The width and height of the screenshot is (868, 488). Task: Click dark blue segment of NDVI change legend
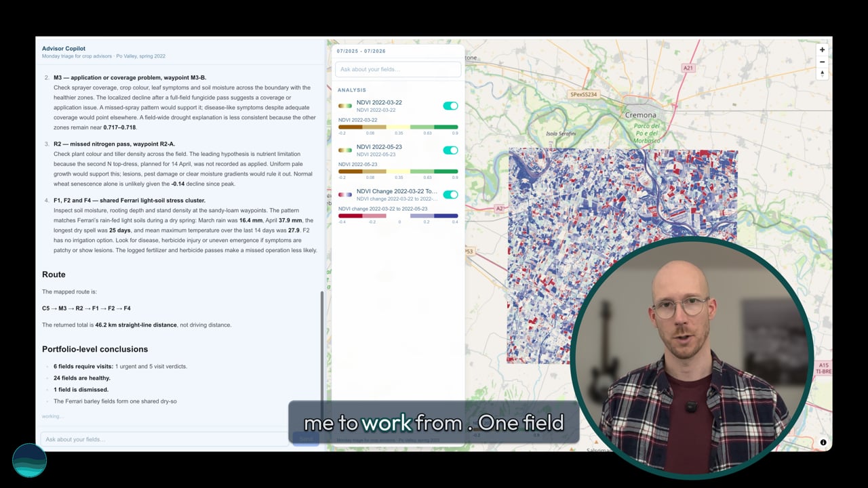pyautogui.click(x=446, y=216)
